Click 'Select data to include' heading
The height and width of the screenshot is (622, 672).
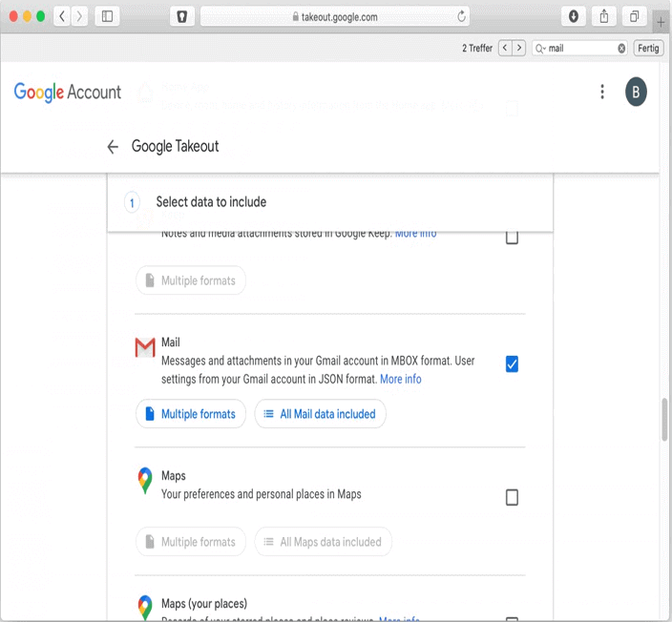[211, 201]
